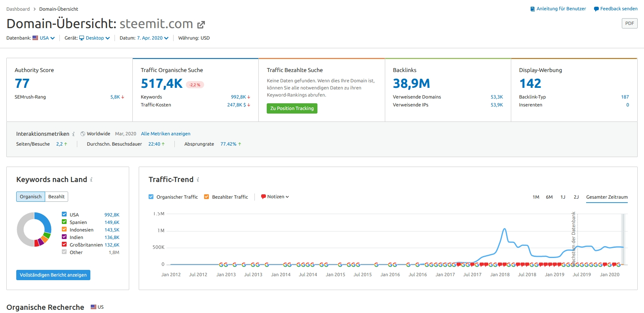644x313 pixels.
Task: Click the Inserenten value 0
Action: click(628, 105)
